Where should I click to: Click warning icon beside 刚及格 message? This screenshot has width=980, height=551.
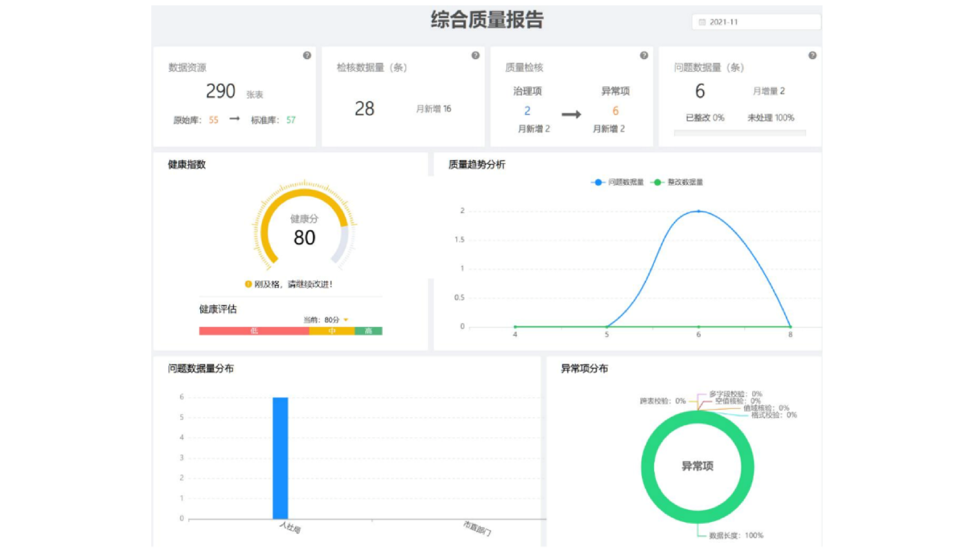pos(248,284)
